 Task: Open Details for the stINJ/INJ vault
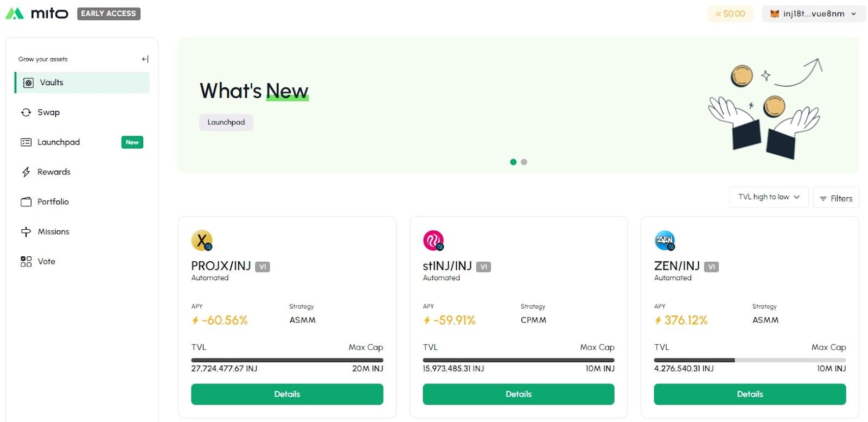(518, 394)
